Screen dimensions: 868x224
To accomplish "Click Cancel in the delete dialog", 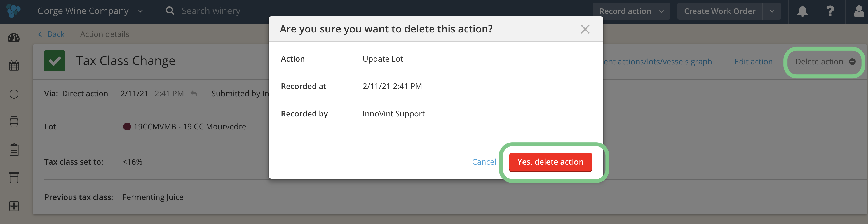I will [484, 162].
